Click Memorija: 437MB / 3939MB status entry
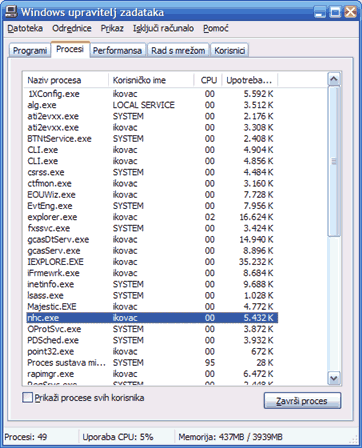 [x=230, y=437]
